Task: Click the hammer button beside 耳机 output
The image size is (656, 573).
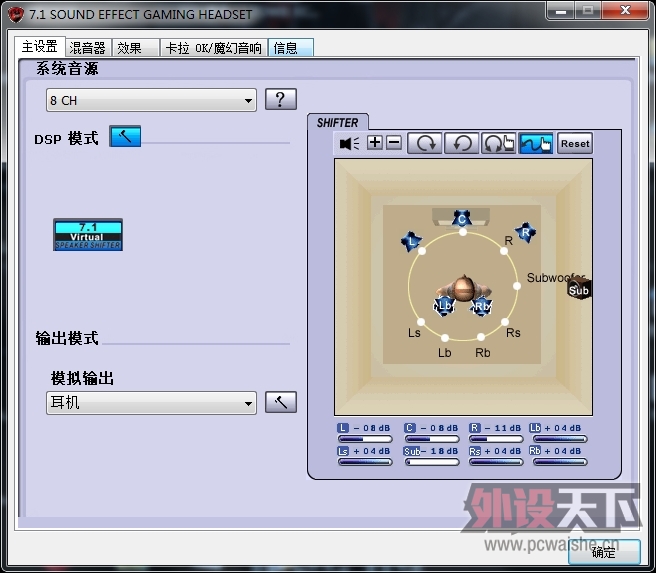Action: [281, 402]
